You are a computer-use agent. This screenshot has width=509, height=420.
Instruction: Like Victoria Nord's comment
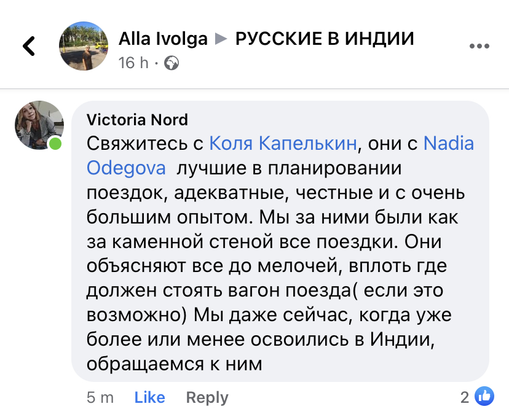click(149, 397)
